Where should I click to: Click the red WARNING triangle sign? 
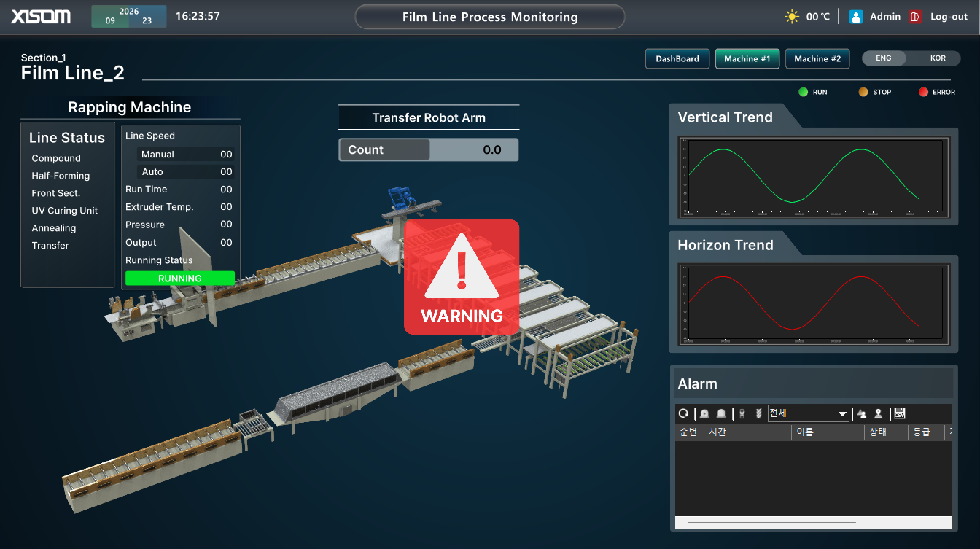coord(462,277)
